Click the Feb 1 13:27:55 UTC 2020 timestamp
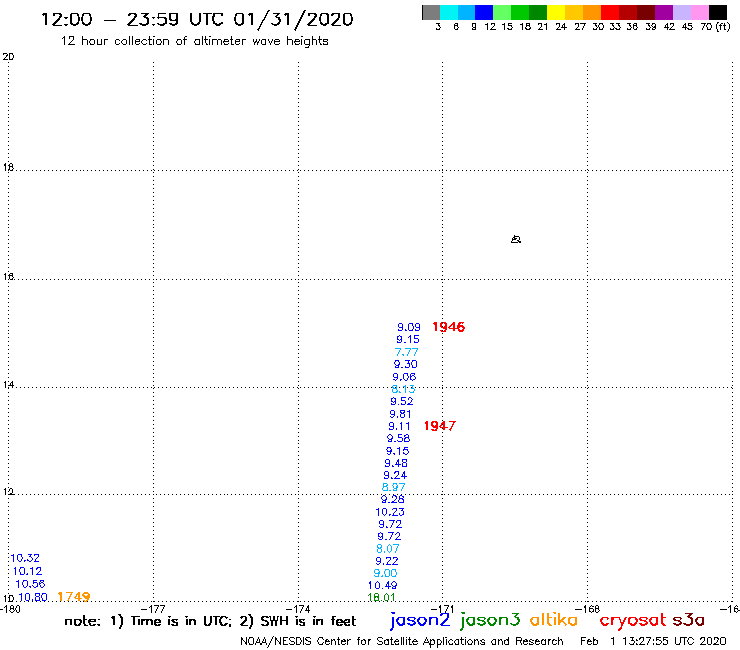Screen dimensions: 740x650 pos(653,641)
